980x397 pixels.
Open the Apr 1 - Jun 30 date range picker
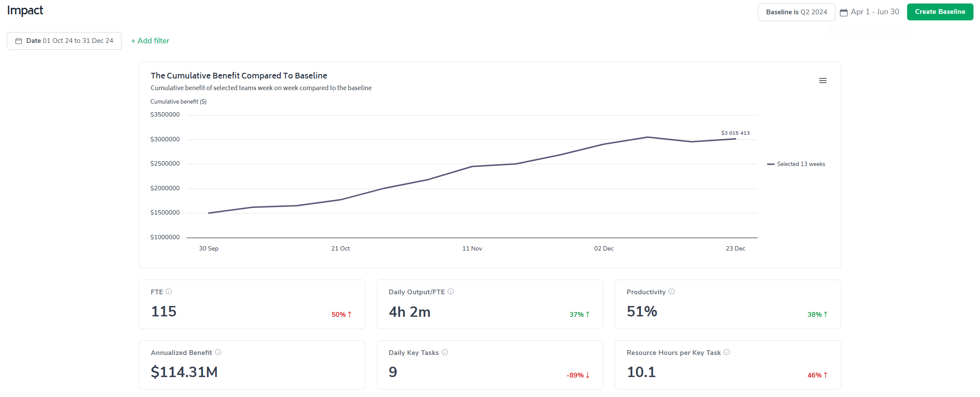coord(870,12)
